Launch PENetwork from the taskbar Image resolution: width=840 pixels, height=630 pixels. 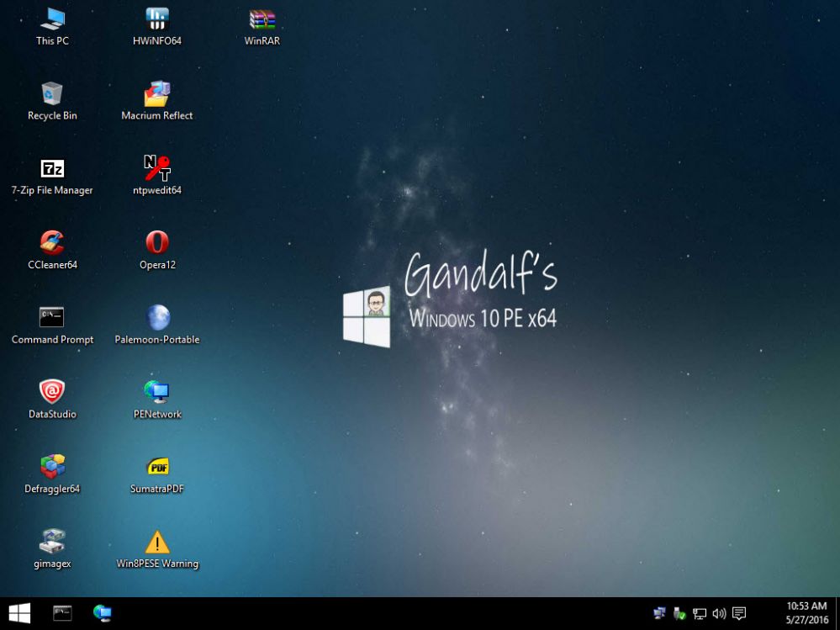[102, 613]
